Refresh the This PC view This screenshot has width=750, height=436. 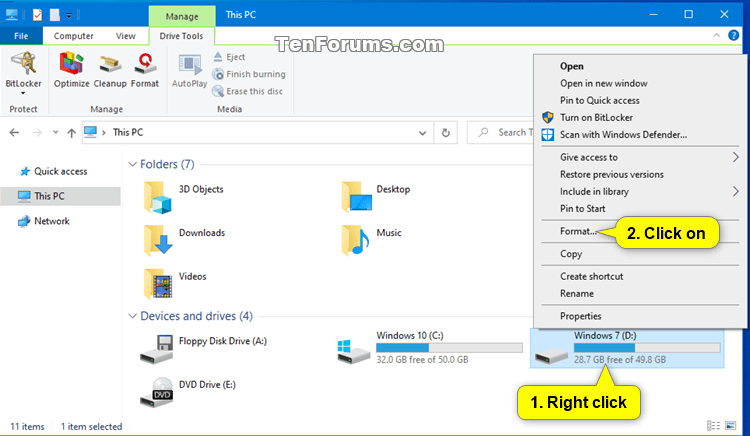[445, 132]
